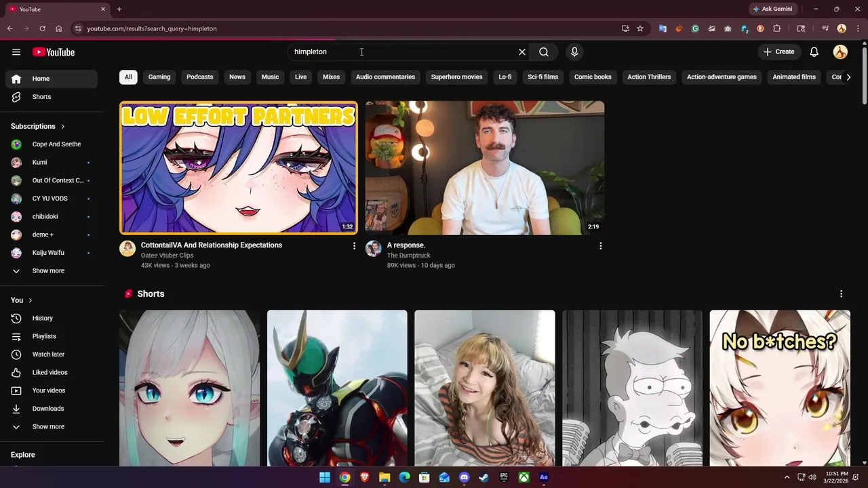This screenshot has width=868, height=488.
Task: Show more filter chips with right arrow
Action: 848,77
